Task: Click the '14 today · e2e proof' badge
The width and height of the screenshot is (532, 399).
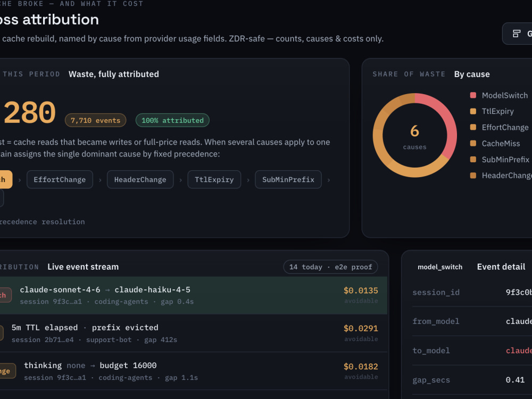Action: (330, 267)
